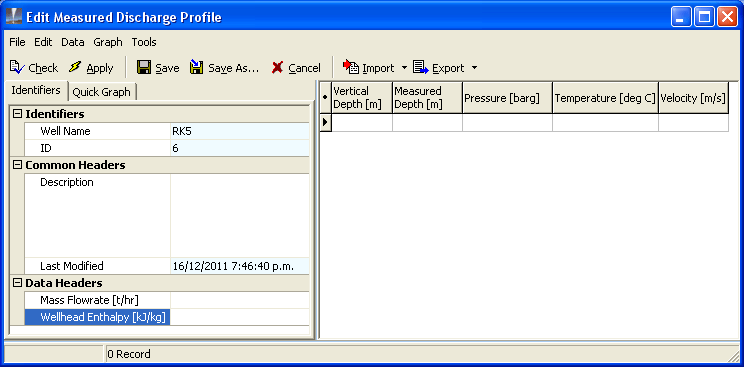Click the Import button label

[378, 68]
